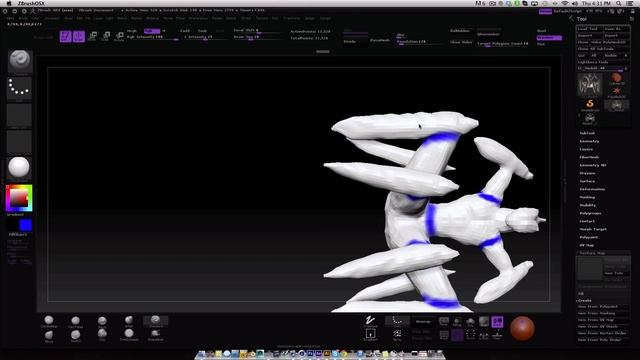640x360 pixels.
Task: Pick the Inflat brush in bottom shelf
Action: (129, 321)
